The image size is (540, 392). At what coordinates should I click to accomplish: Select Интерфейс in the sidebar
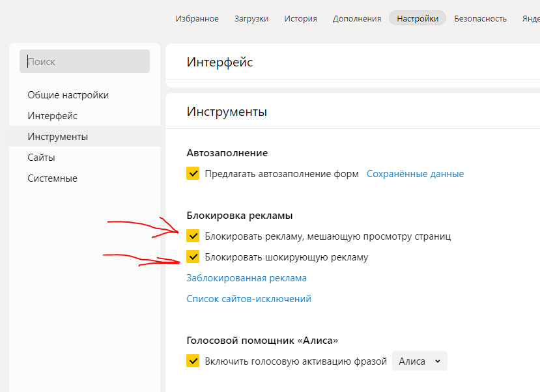click(52, 116)
